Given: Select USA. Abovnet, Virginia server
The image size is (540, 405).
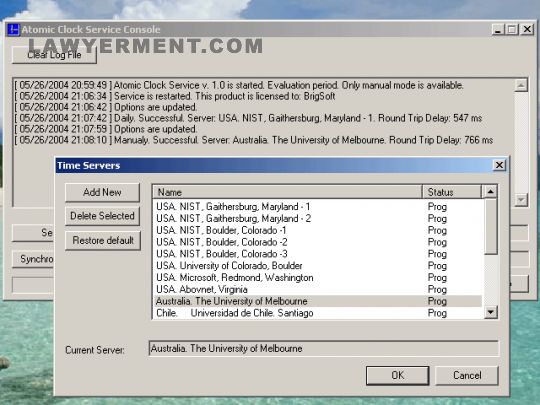Looking at the screenshot, I should point(318,289).
